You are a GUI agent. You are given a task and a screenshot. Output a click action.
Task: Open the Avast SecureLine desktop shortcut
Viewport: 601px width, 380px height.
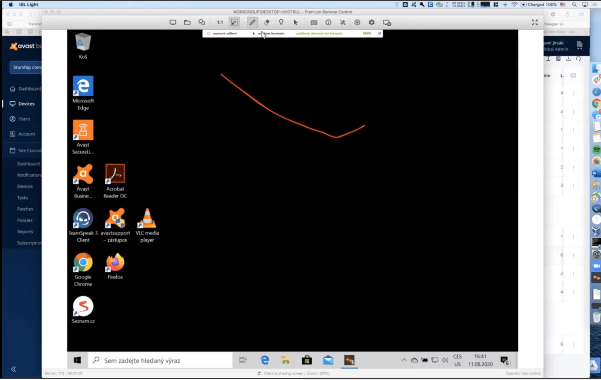83,137
